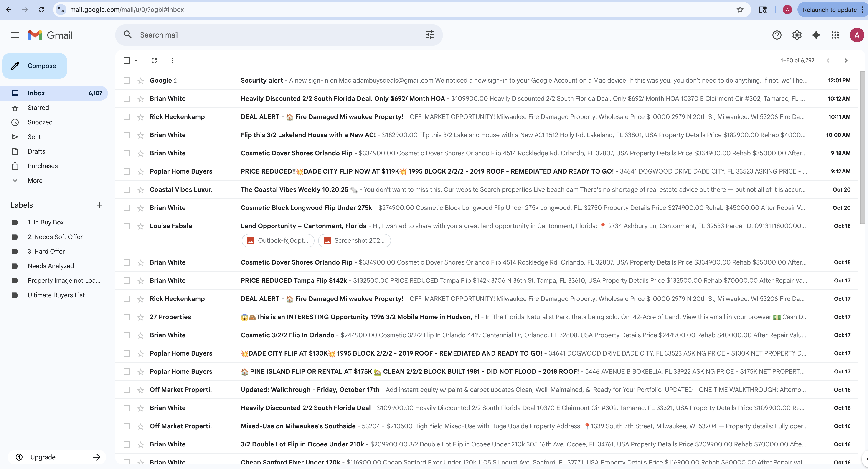
Task: Tick the checkbox for the Rick Heckenkamp 10:11 AM email
Action: pos(127,117)
